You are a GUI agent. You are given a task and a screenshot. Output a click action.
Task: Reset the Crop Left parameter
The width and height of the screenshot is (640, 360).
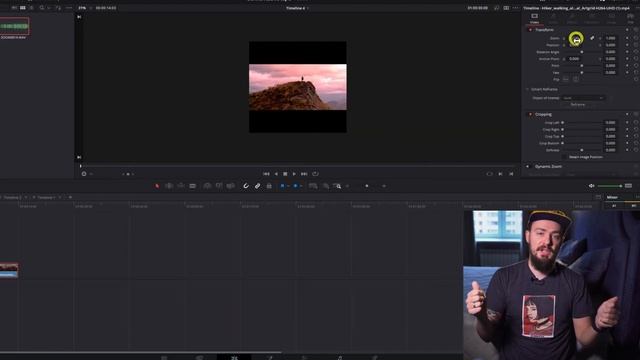coord(636,122)
